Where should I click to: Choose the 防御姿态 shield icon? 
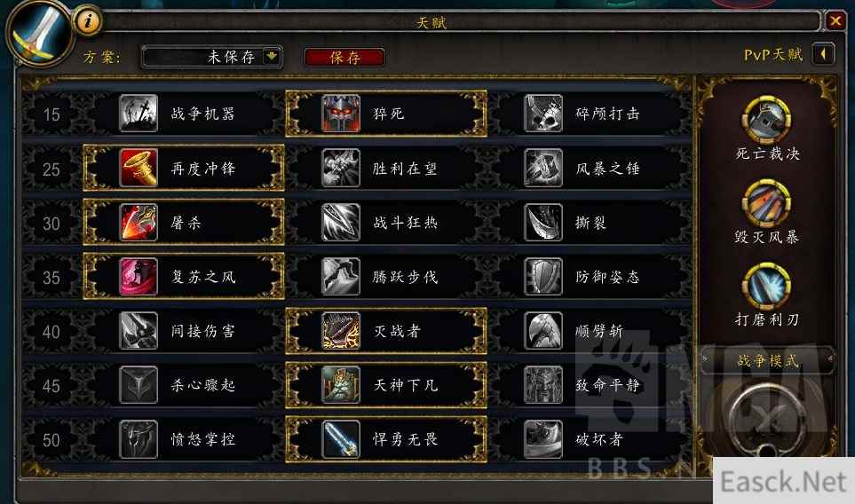click(x=543, y=277)
